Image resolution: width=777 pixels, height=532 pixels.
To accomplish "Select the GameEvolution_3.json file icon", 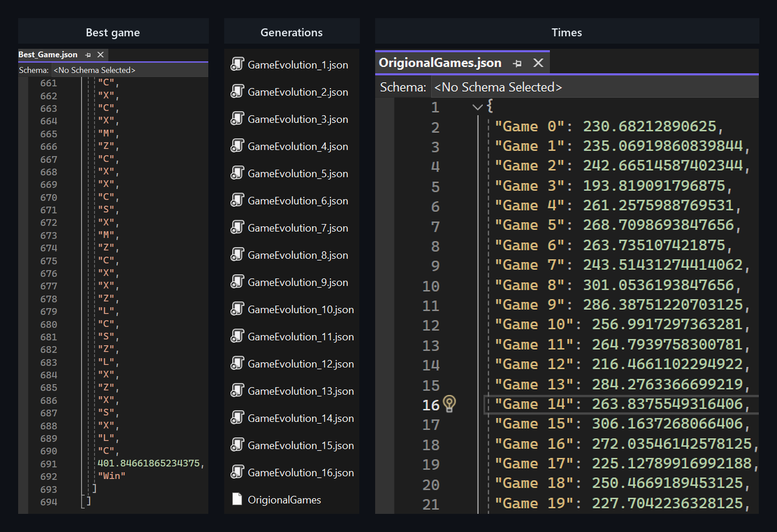I will coord(237,119).
